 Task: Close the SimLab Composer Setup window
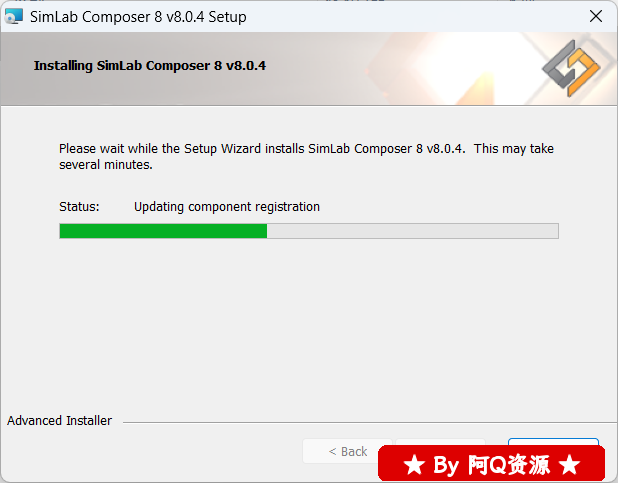(x=596, y=17)
